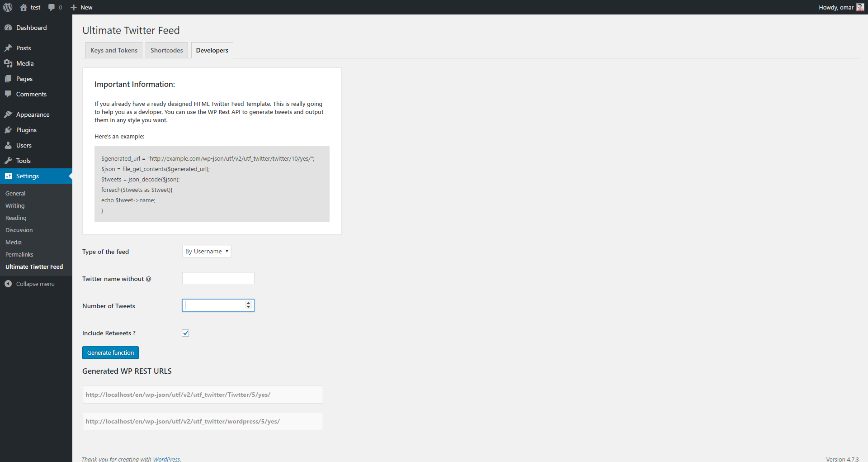Click Howdy, omar account text

click(x=836, y=7)
